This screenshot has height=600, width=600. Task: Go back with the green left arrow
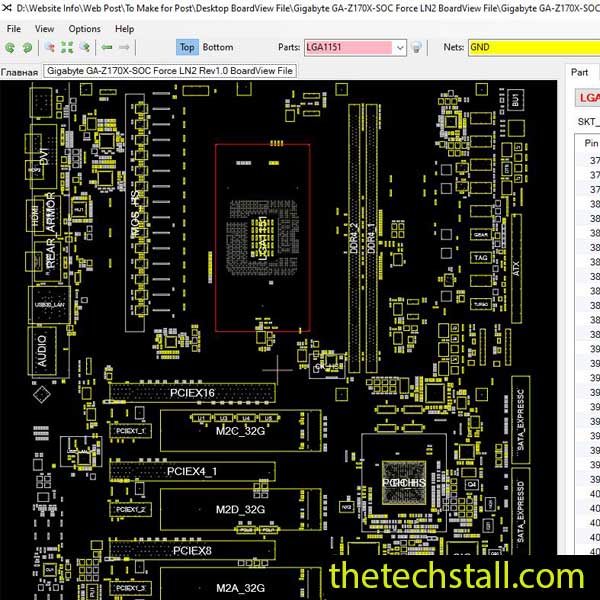tap(107, 47)
